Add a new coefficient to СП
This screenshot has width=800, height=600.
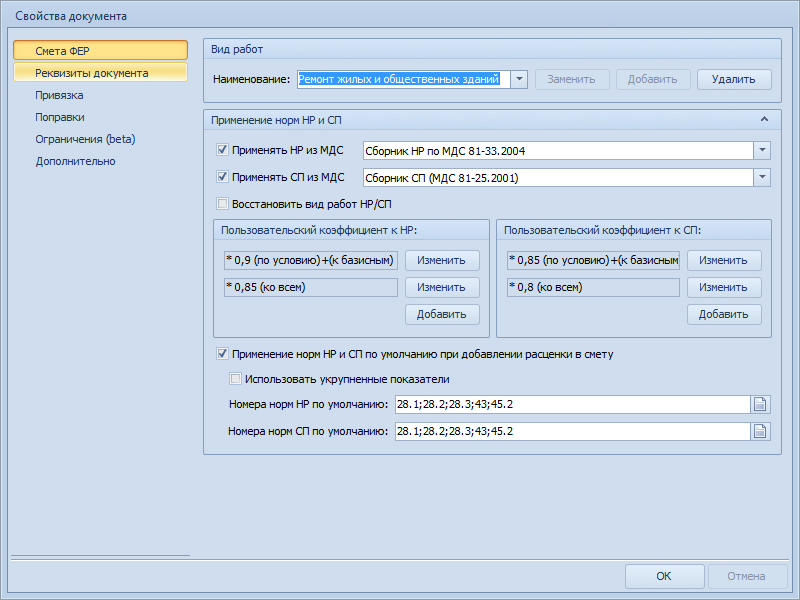[x=724, y=314]
